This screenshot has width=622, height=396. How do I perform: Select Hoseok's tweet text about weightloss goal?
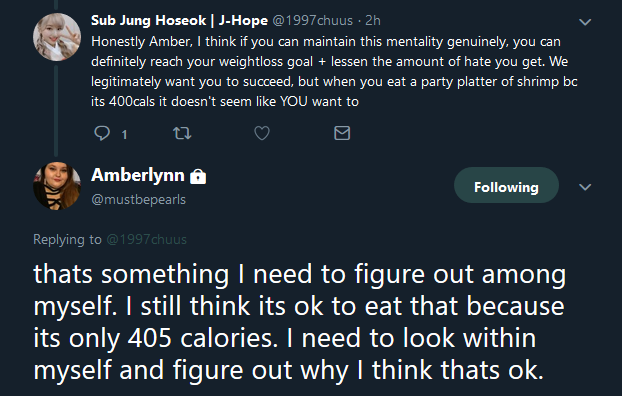pyautogui.click(x=334, y=71)
